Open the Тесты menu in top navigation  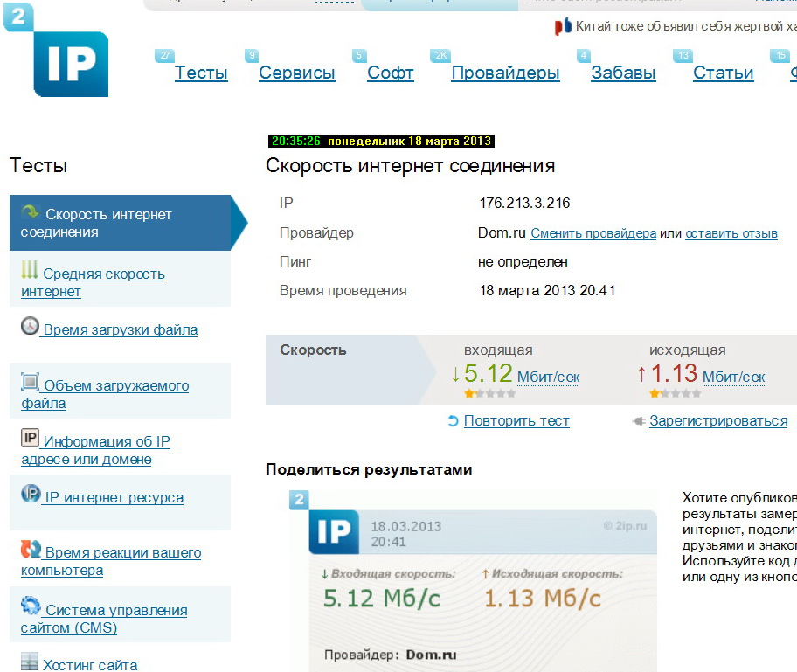point(201,73)
